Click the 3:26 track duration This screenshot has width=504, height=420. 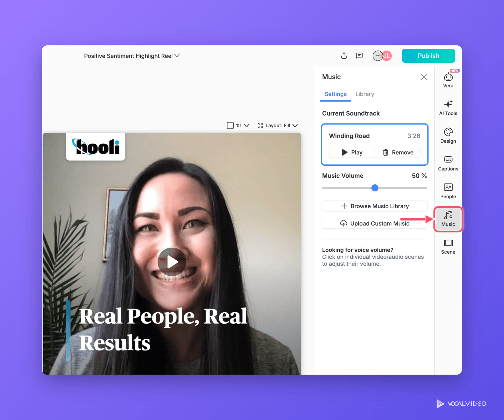(x=414, y=136)
